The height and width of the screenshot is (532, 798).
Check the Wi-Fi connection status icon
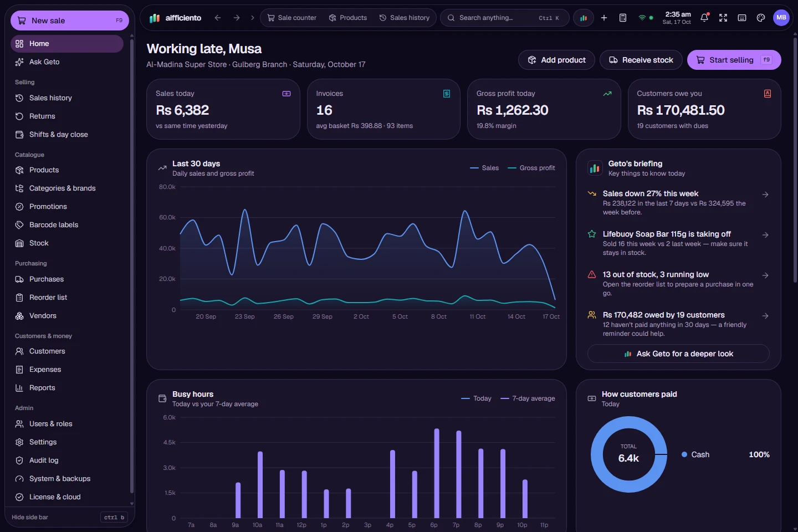tap(642, 18)
